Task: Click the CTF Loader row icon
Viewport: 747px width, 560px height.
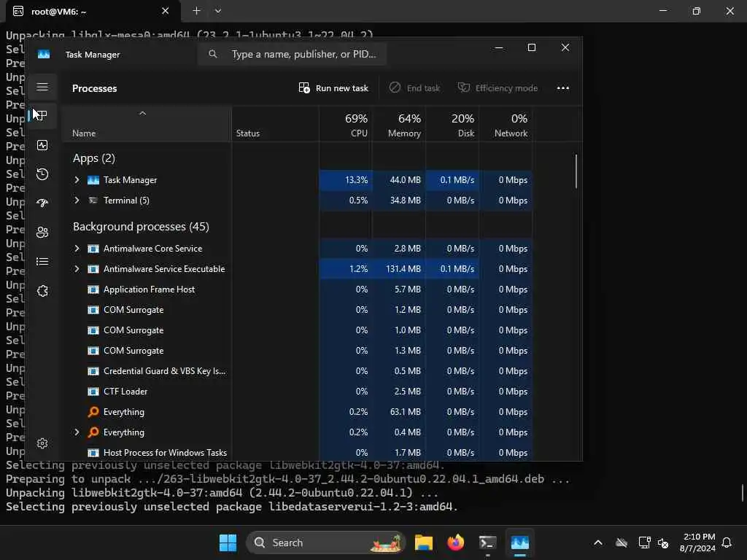Action: [93, 392]
